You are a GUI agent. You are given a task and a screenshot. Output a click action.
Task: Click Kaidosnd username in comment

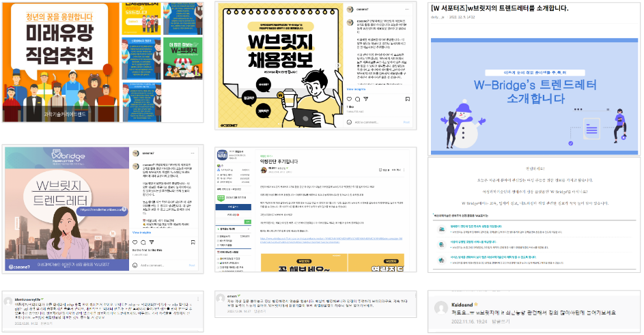click(462, 304)
